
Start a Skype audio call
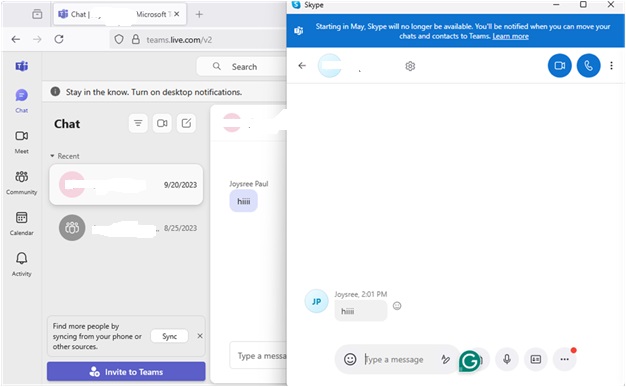point(588,65)
